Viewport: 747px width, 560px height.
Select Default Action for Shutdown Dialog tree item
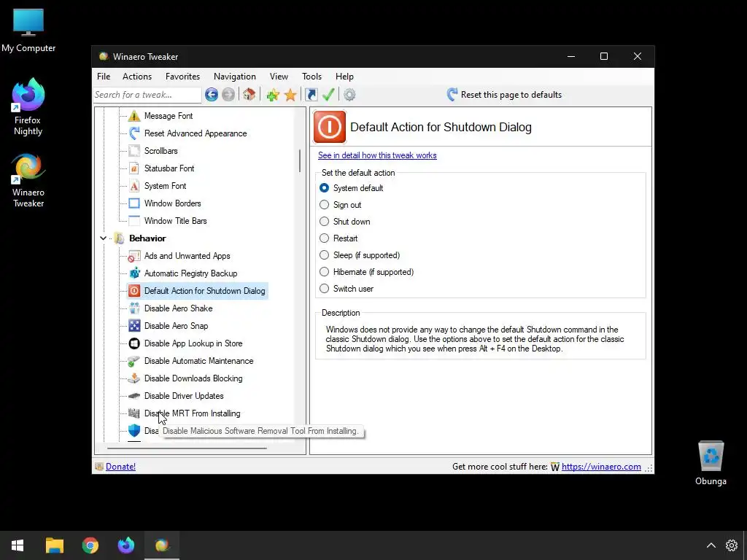tap(197, 291)
